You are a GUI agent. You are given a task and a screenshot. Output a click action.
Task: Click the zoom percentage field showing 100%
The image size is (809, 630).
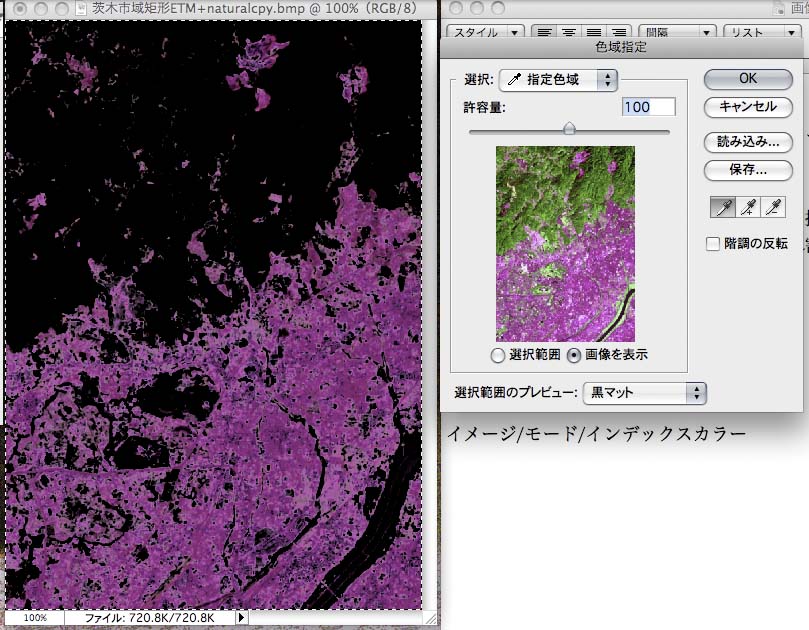(35, 618)
